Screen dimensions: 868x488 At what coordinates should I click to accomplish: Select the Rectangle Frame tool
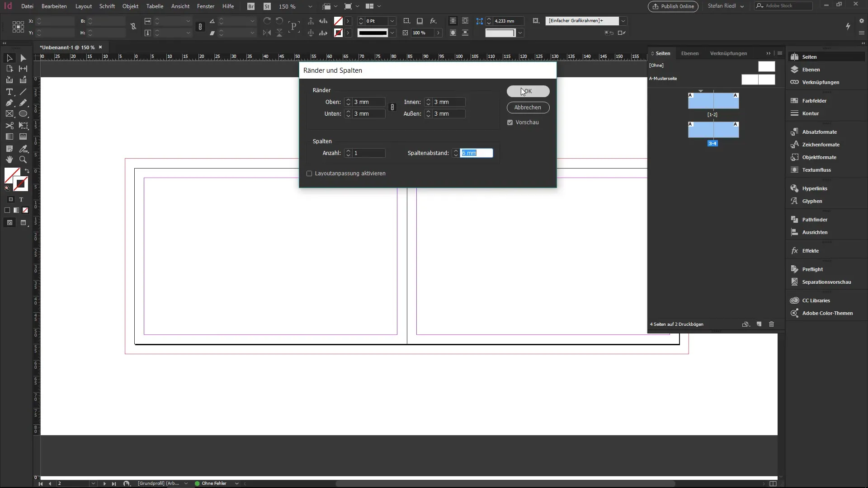click(x=9, y=114)
